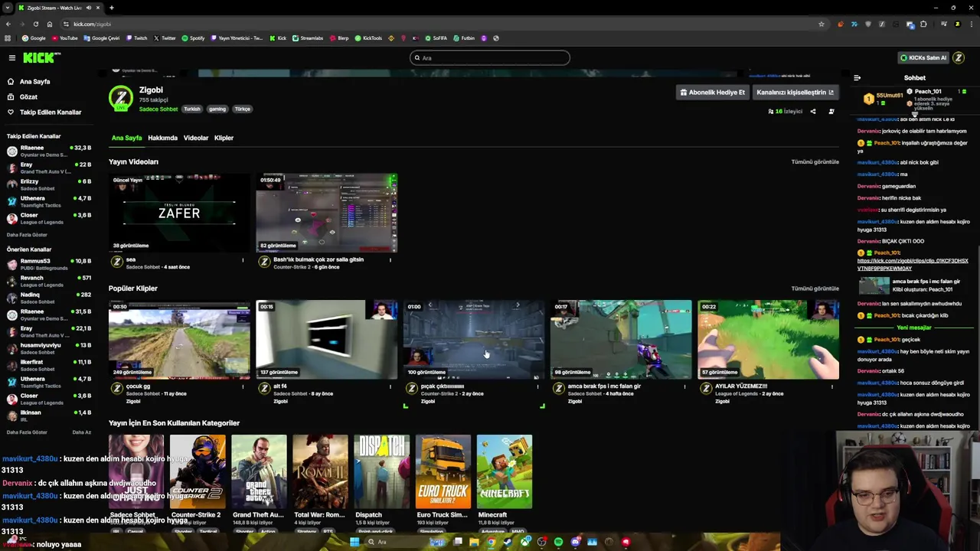Screen dimensions: 980x551
Task: Open the Euro Truck Simulator category card
Action: tap(443, 471)
